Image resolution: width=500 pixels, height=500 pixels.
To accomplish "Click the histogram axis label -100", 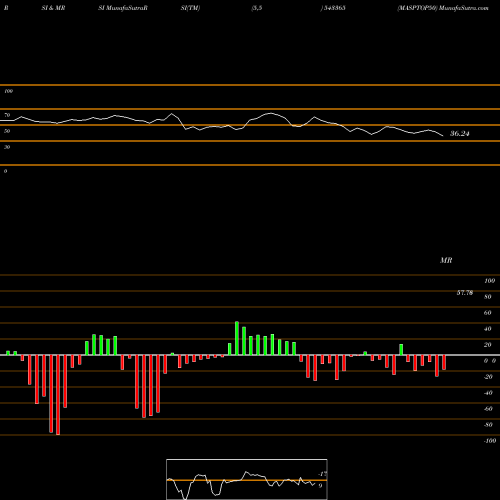I will click(x=490, y=441).
